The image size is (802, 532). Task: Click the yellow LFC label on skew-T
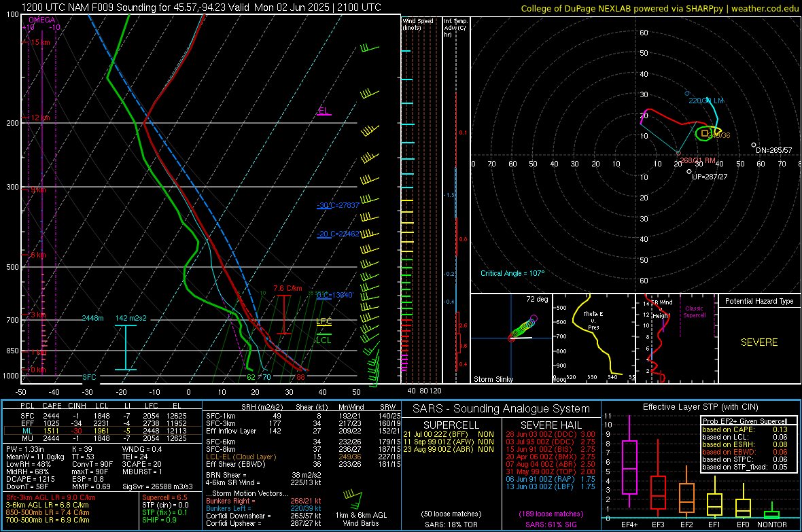point(324,321)
